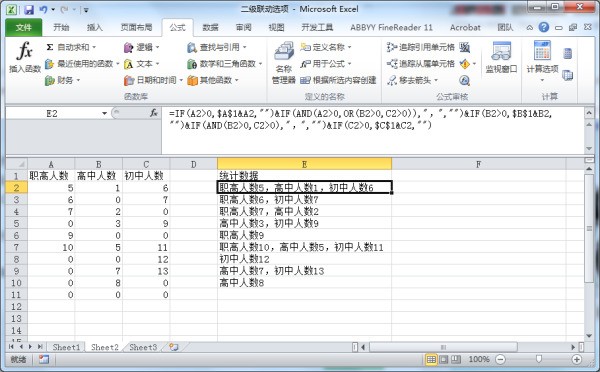Click zoom out minus button
600x372 pixels.
(500, 359)
